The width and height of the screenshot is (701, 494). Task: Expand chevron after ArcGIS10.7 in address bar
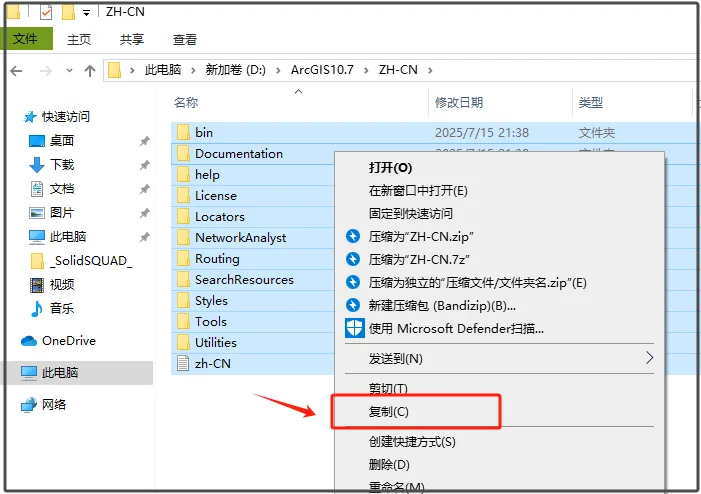coord(366,71)
